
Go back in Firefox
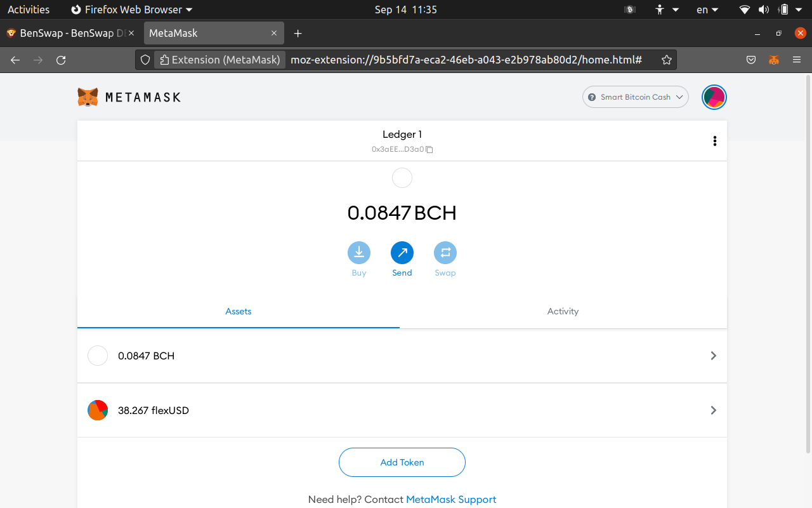(15, 60)
